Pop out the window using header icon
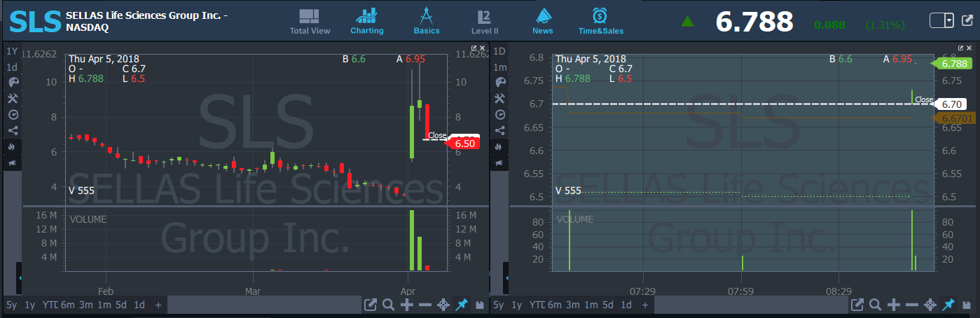 (x=967, y=20)
